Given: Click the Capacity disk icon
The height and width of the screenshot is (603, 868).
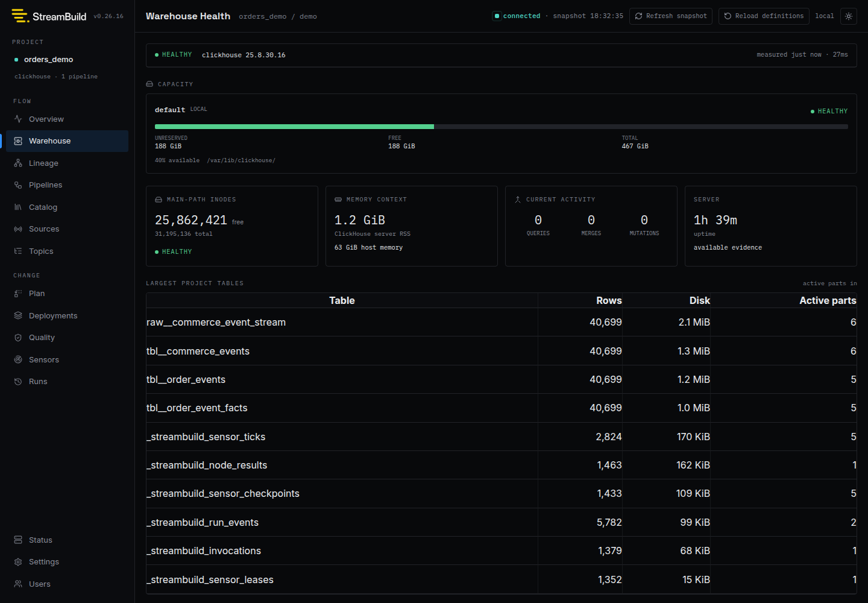Looking at the screenshot, I should pyautogui.click(x=149, y=84).
